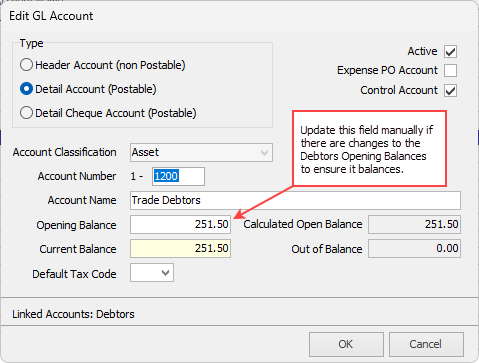
Task: Click the Account Number field showing 1200
Action: pyautogui.click(x=178, y=176)
